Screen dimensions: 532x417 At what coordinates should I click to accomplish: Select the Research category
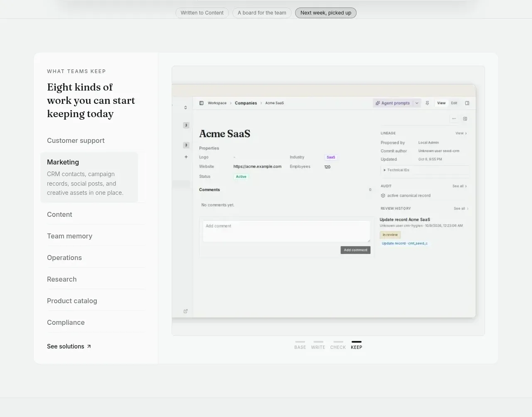[x=96, y=279]
